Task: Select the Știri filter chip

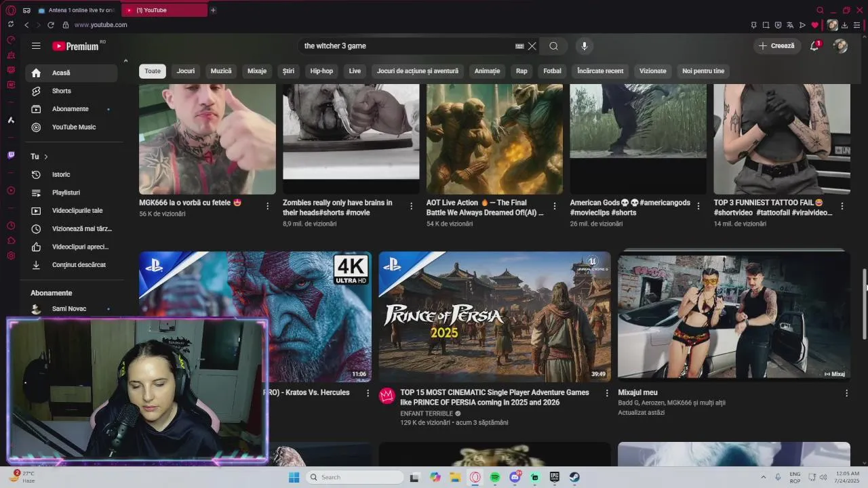Action: pos(289,71)
